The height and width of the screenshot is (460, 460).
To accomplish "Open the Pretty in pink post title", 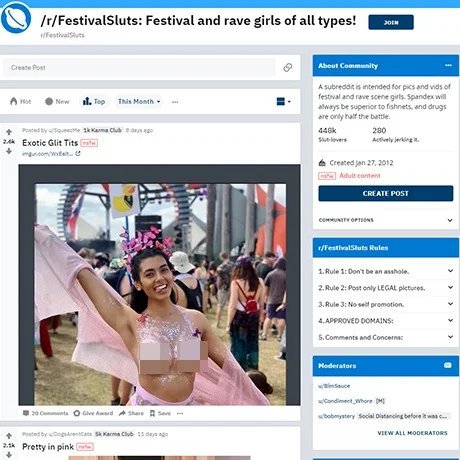I will click(x=48, y=447).
